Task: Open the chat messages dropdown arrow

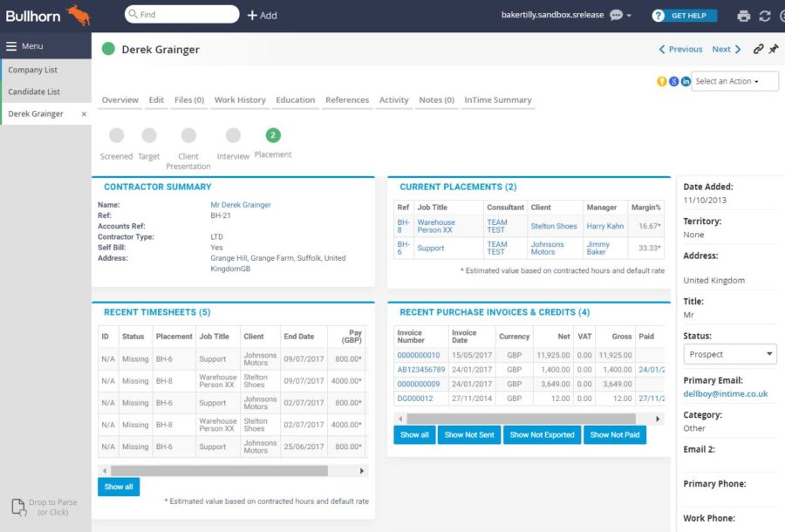Action: (629, 16)
